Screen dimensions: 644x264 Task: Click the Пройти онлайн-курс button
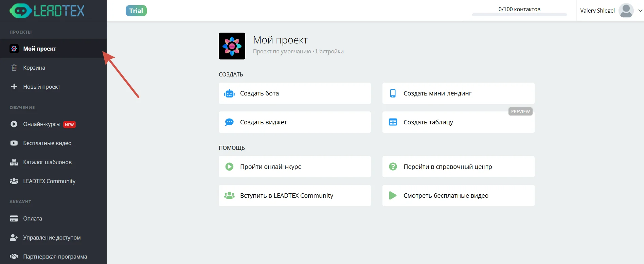coord(295,166)
